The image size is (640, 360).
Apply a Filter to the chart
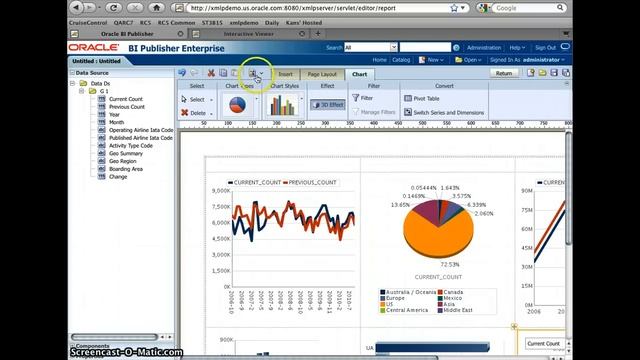pyautogui.click(x=363, y=98)
